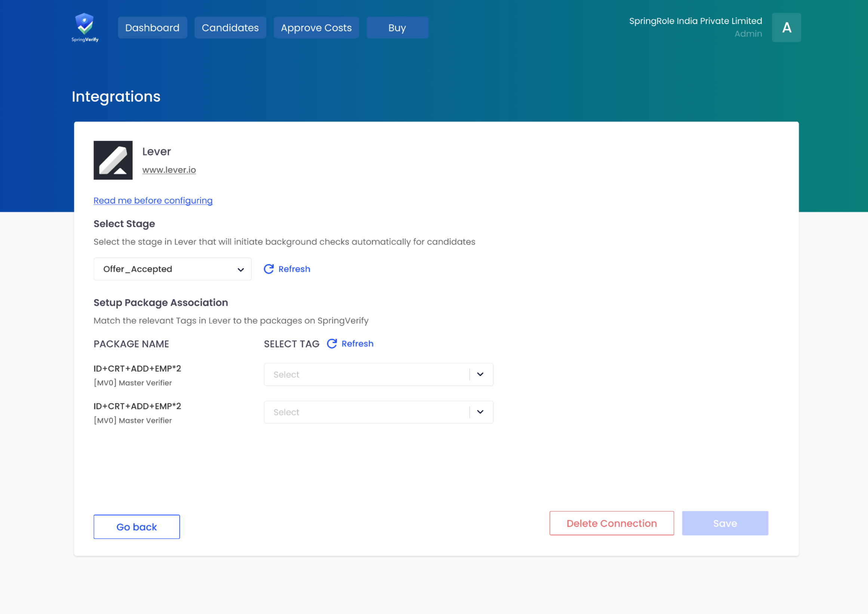Screen dimensions: 868x614
Task: Click the Save button
Action: tap(725, 523)
